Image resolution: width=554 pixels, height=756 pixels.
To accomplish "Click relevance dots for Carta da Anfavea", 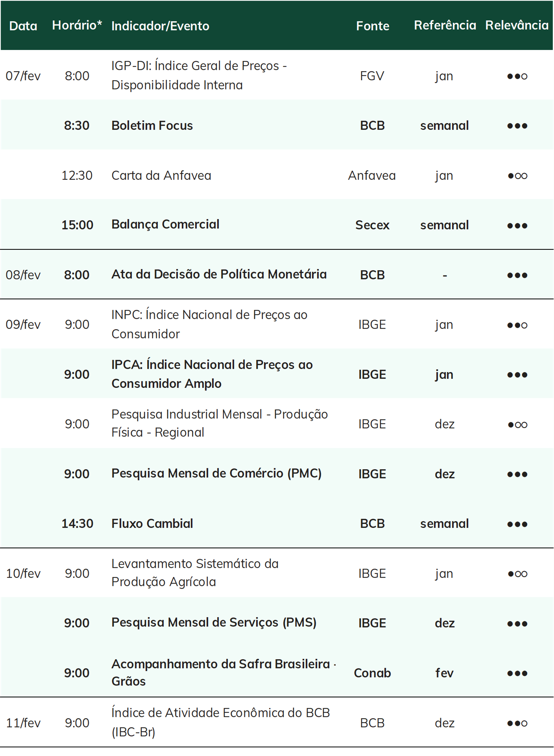I will [517, 176].
